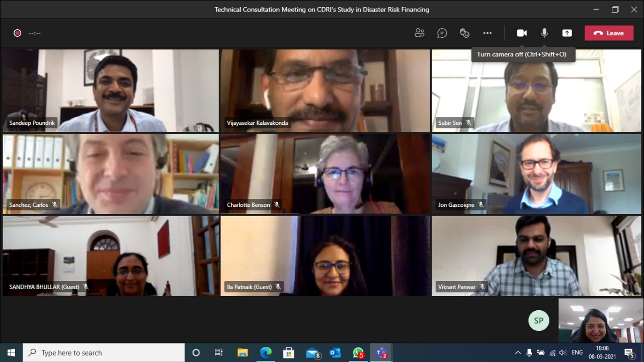Screen dimensions: 644x362
Task: Select Sandeep Poundrik's video tile
Action: [111, 91]
